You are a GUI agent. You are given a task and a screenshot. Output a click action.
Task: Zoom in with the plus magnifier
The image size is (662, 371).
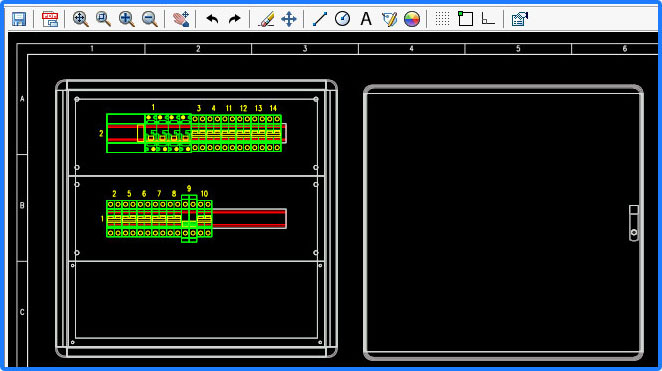pyautogui.click(x=126, y=19)
